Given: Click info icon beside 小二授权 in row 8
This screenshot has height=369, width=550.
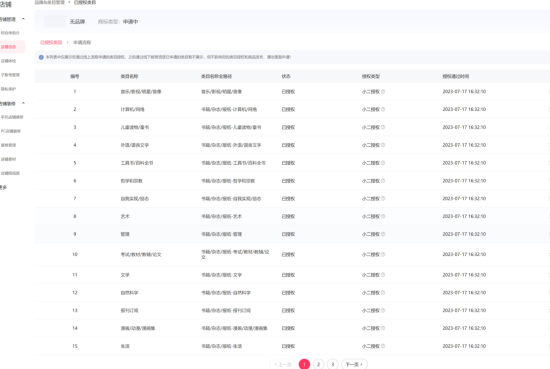Looking at the screenshot, I should click(383, 216).
